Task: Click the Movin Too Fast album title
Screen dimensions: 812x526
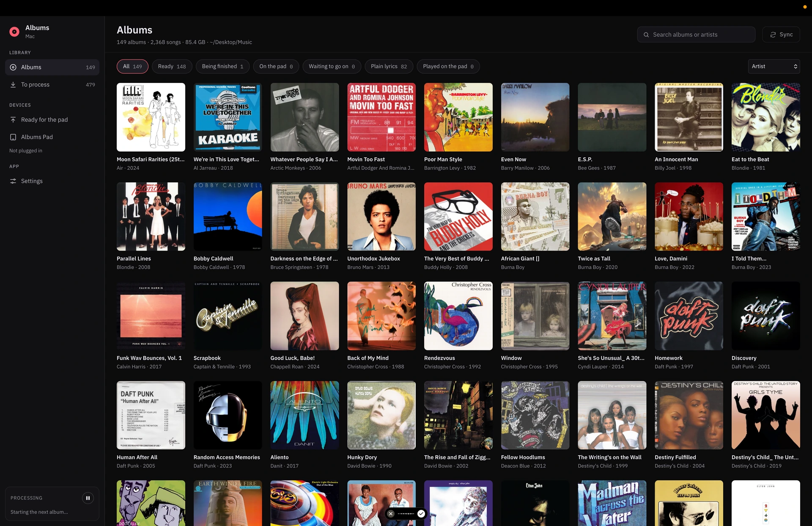Action: click(x=366, y=160)
